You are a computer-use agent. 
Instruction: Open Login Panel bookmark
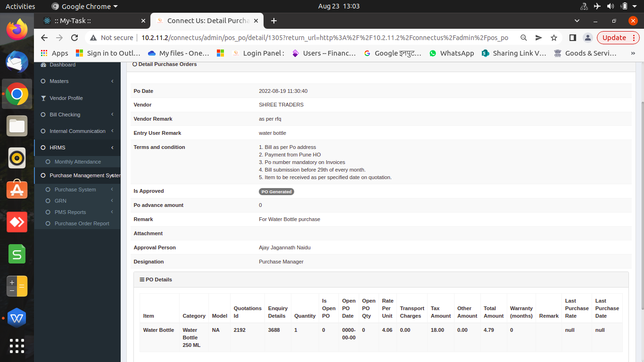pyautogui.click(x=258, y=53)
